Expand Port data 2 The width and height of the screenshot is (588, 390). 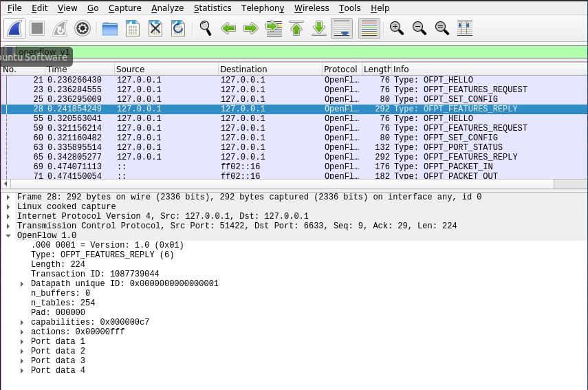[22, 351]
